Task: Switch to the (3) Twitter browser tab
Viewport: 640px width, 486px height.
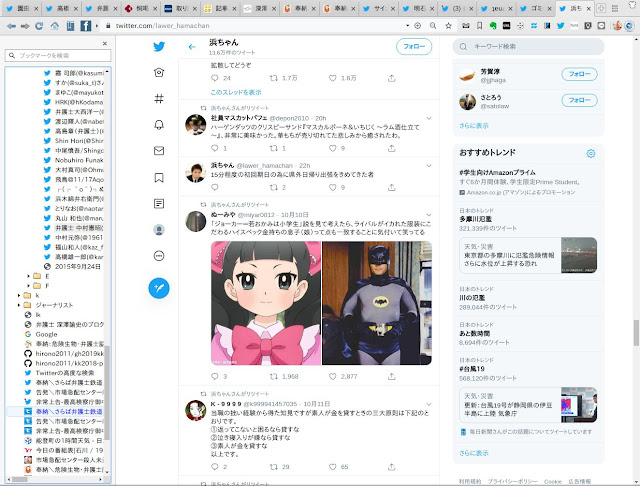Action: pos(457,8)
